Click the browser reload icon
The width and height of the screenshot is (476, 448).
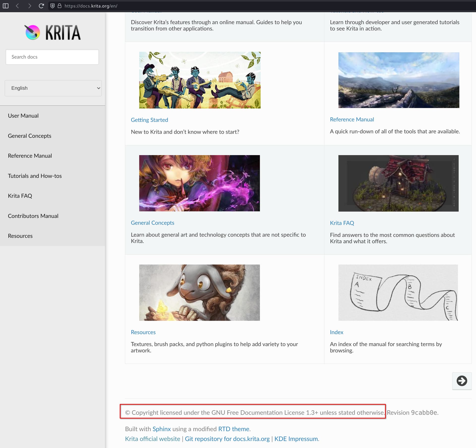point(41,6)
